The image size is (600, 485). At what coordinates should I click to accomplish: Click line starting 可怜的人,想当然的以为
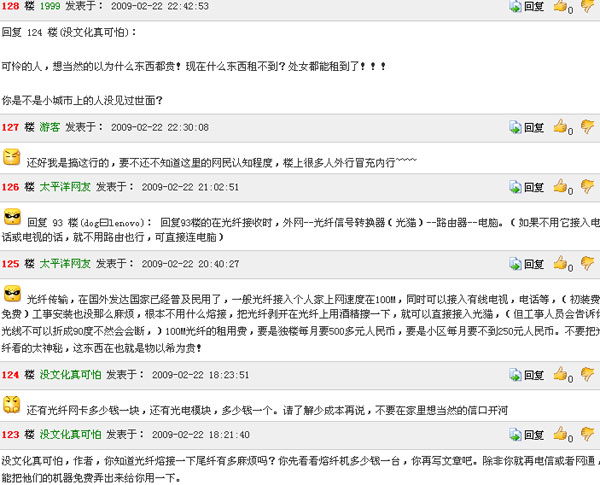click(x=194, y=66)
